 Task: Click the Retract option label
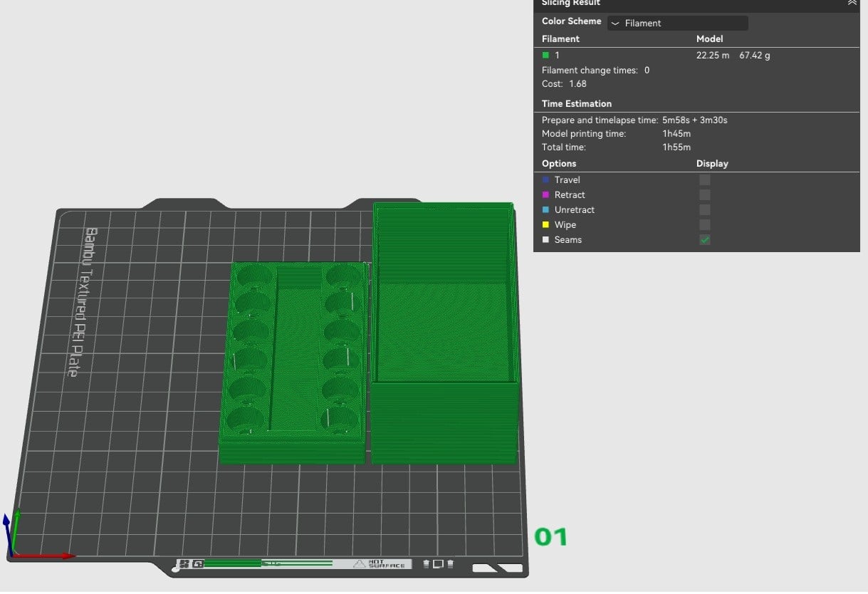coord(570,195)
